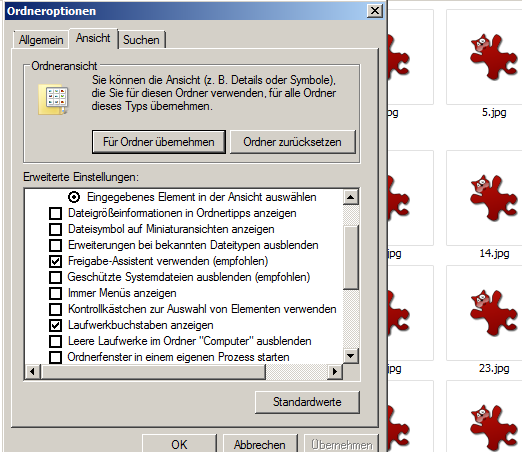522x452 pixels.
Task: Click the settings list scroll up arrow
Action: (351, 197)
